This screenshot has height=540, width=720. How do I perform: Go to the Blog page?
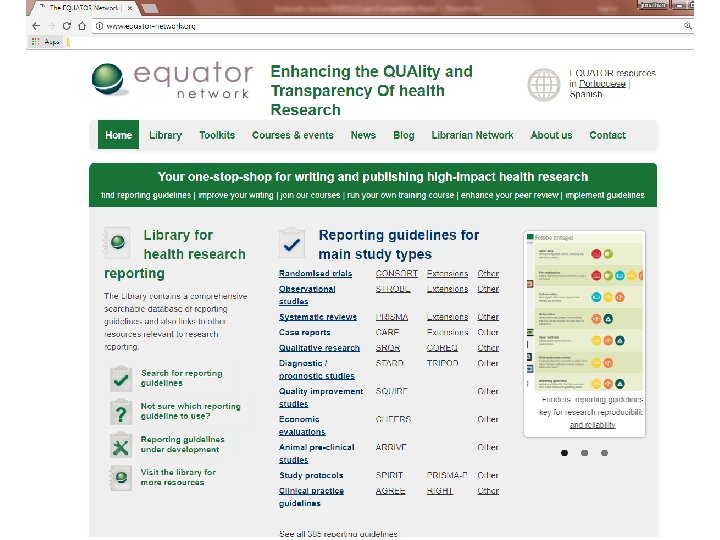click(404, 135)
